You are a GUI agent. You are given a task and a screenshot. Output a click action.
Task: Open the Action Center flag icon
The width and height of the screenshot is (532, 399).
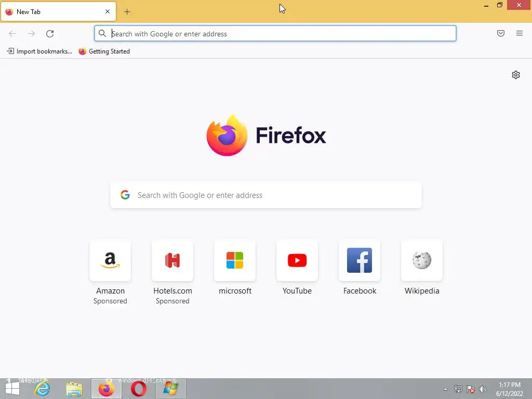click(x=470, y=389)
